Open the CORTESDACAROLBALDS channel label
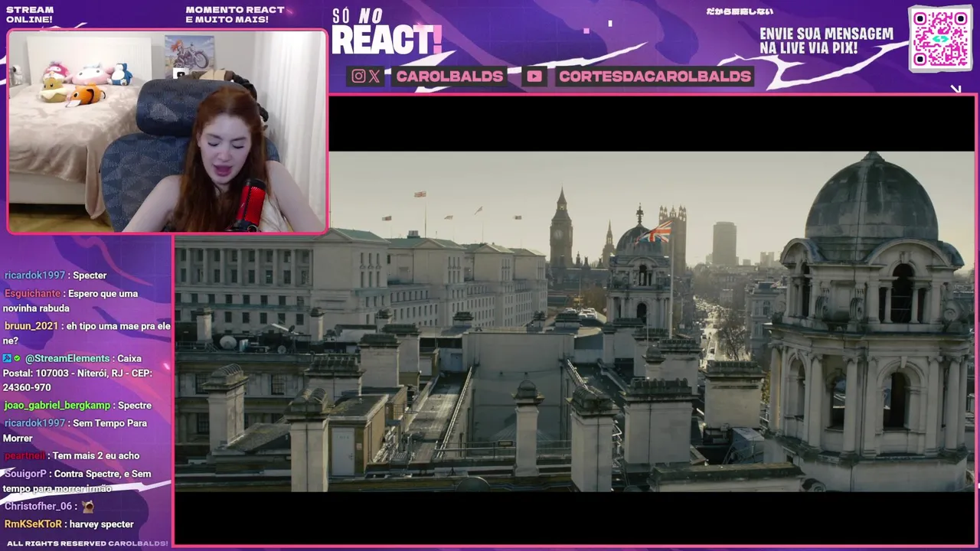 (x=655, y=76)
